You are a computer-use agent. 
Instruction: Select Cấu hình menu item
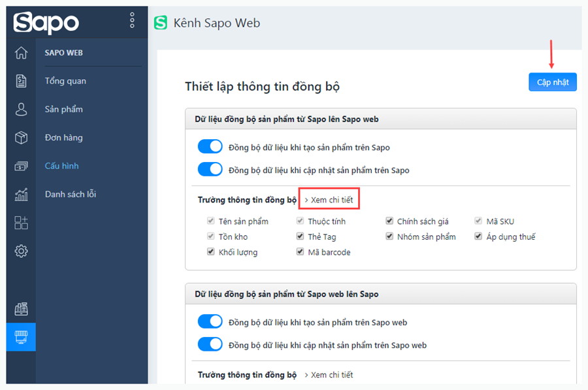click(62, 166)
